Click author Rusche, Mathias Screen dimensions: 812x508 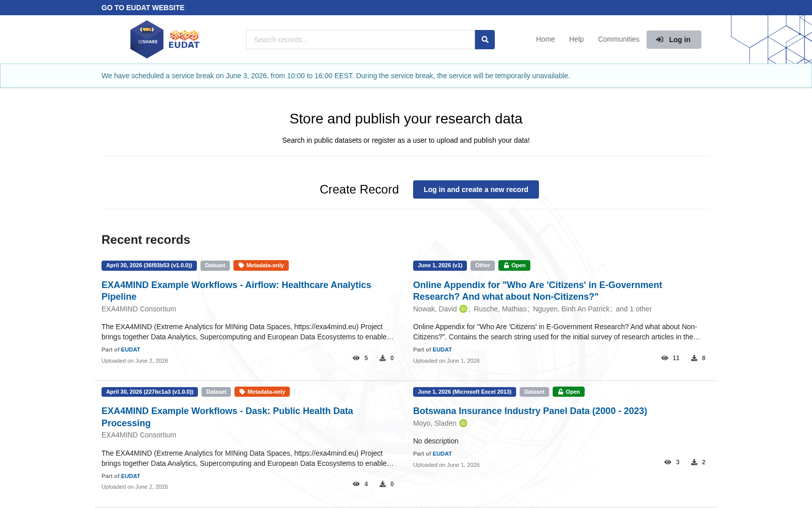(500, 309)
